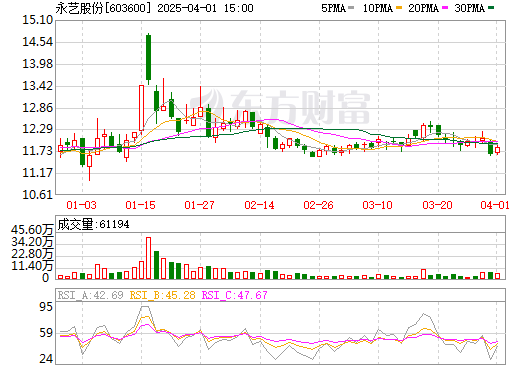Click the 20PMA magenta legend swatch

(445, 8)
